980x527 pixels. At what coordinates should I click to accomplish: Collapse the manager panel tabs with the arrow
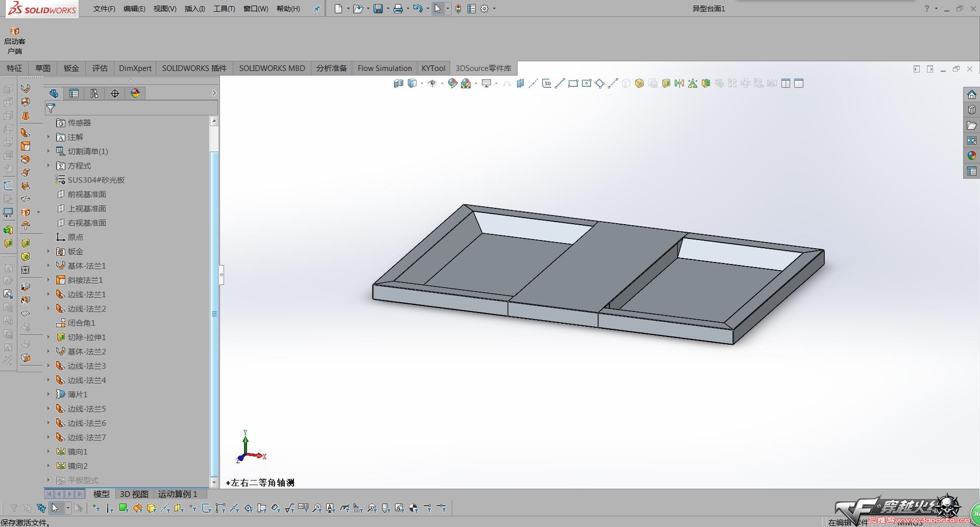pos(214,93)
